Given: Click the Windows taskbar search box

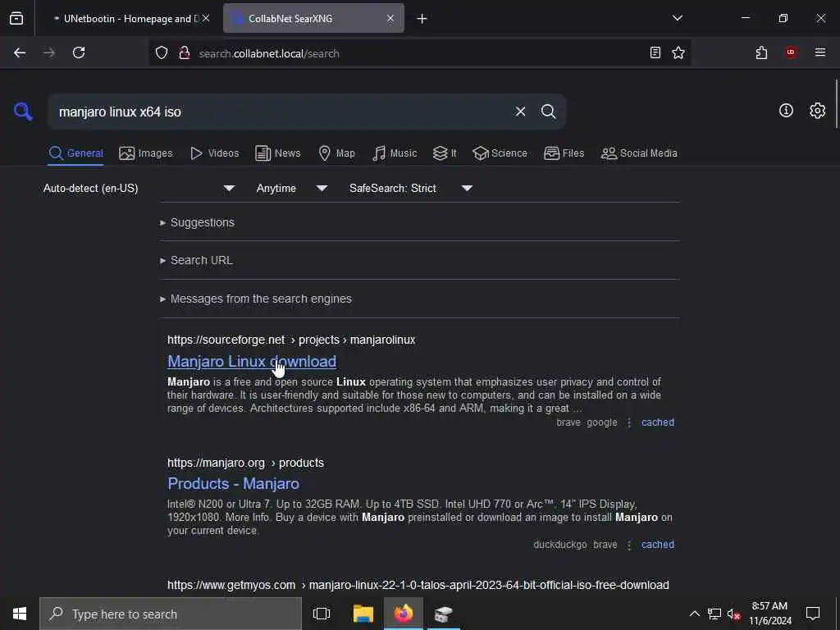Looking at the screenshot, I should [171, 614].
